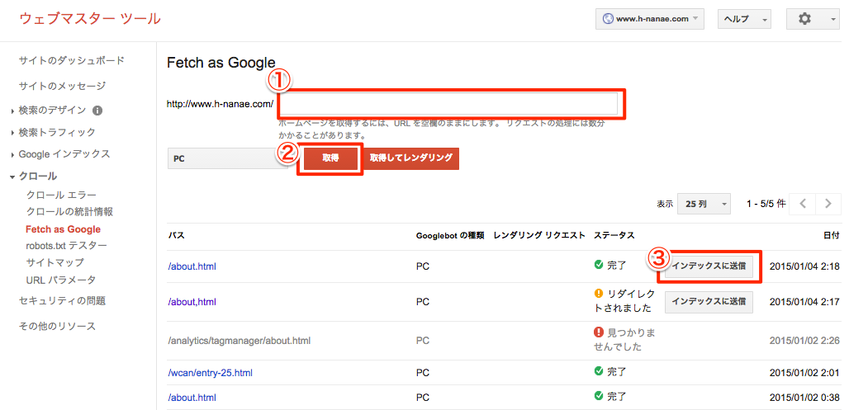Click the orange warning icon beside リダイレクトされました
Image resolution: width=868 pixels, height=410 pixels.
599,293
